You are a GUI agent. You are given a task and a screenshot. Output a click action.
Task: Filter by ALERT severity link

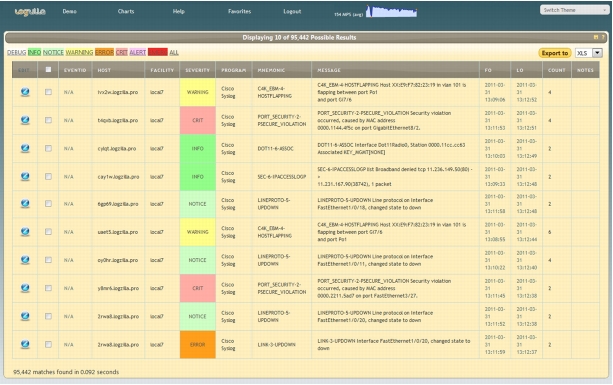138,52
